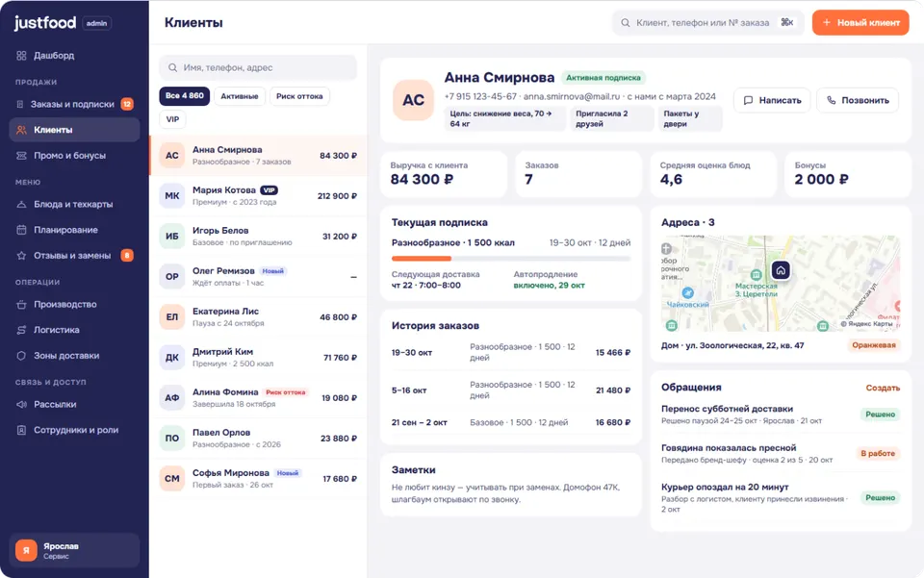The height and width of the screenshot is (578, 924).
Task: Click the Новый клиент button
Action: (860, 22)
